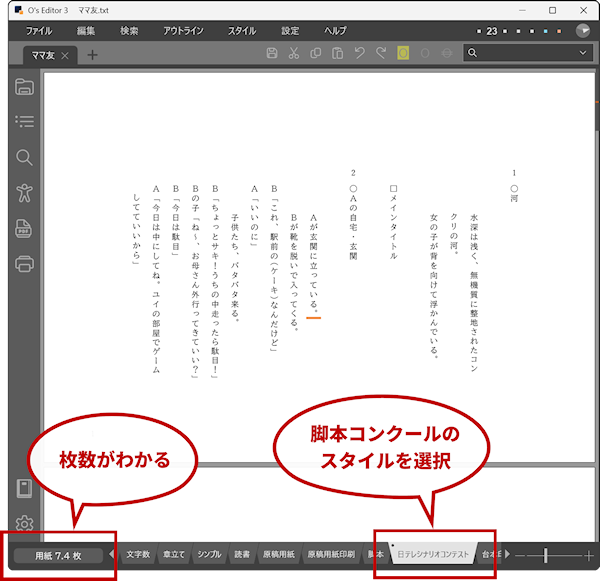Click the zoom slider in status bar

pyautogui.click(x=546, y=554)
